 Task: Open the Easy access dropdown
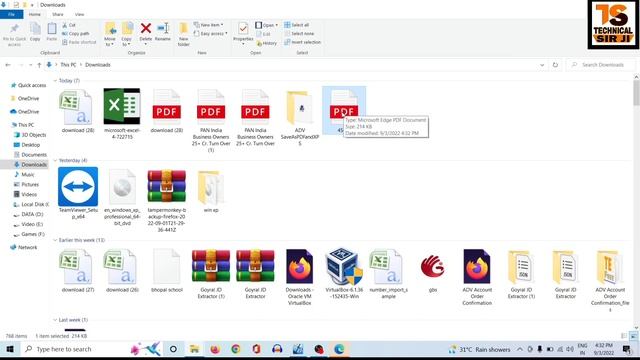click(211, 33)
